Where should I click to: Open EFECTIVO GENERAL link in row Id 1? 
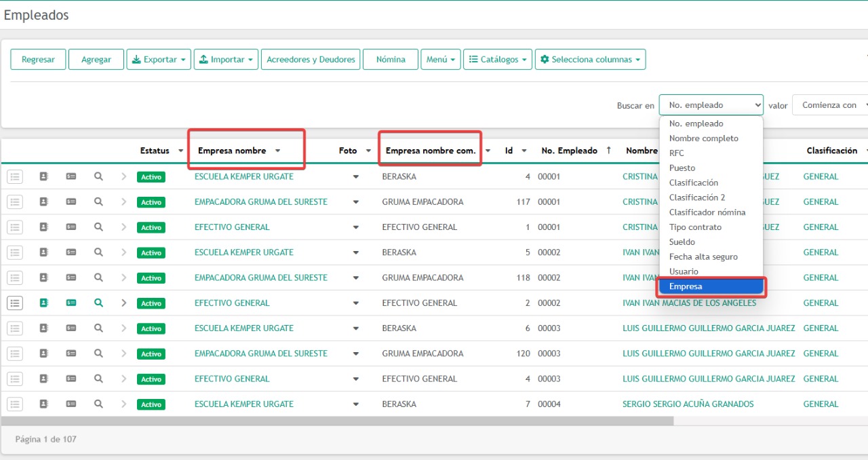(x=232, y=227)
